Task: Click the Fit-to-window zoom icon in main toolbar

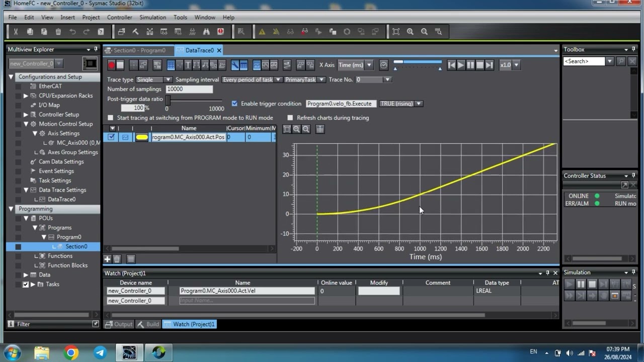Action: 396,32
